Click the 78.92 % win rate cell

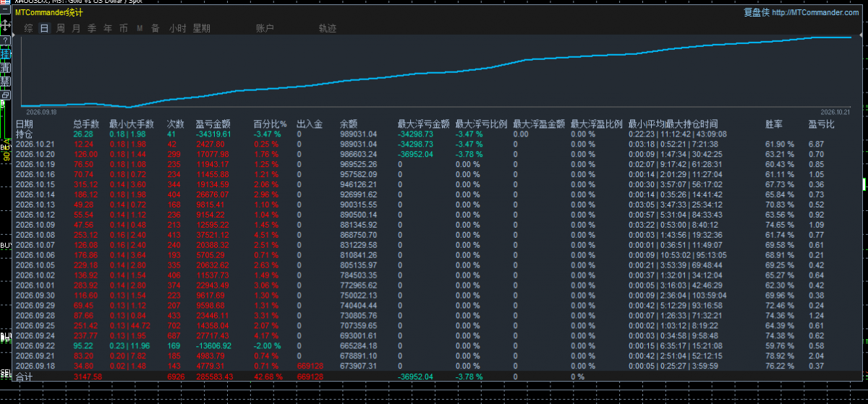tap(780, 356)
